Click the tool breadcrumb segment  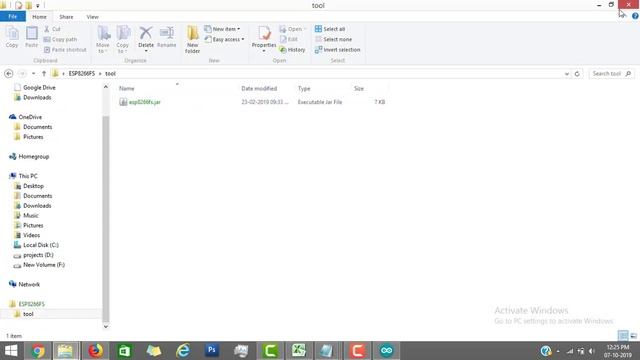tap(110, 73)
